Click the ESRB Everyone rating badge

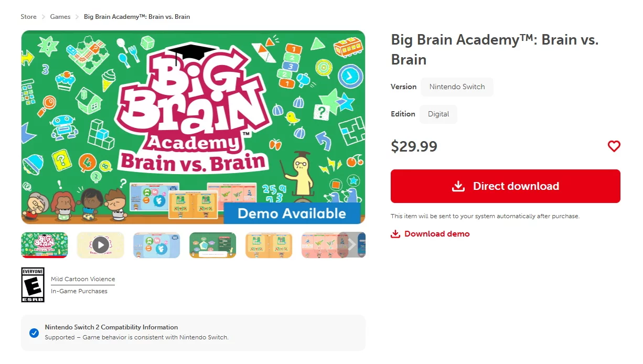pyautogui.click(x=33, y=285)
